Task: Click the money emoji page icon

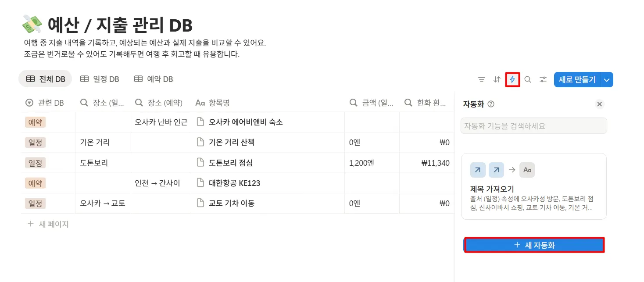Action: [x=32, y=25]
